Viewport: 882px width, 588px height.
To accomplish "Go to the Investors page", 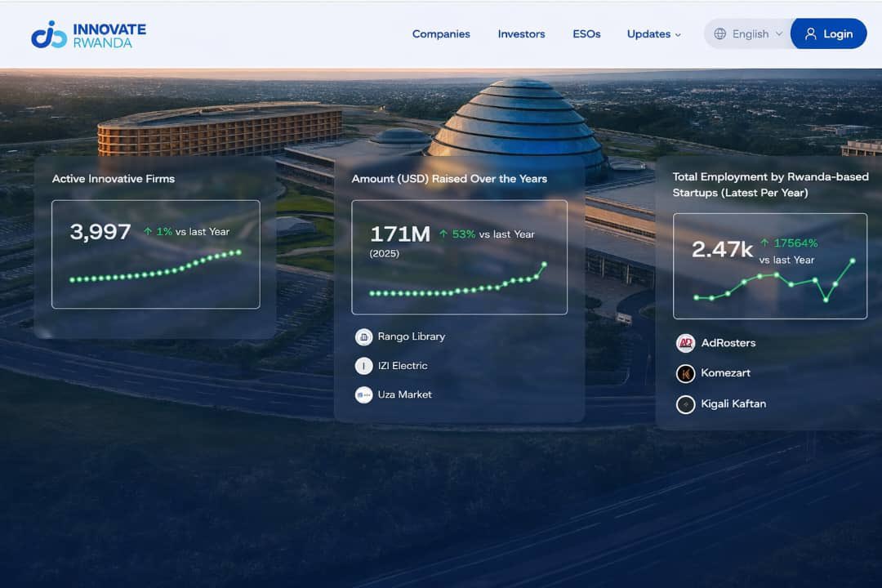I will [x=521, y=34].
